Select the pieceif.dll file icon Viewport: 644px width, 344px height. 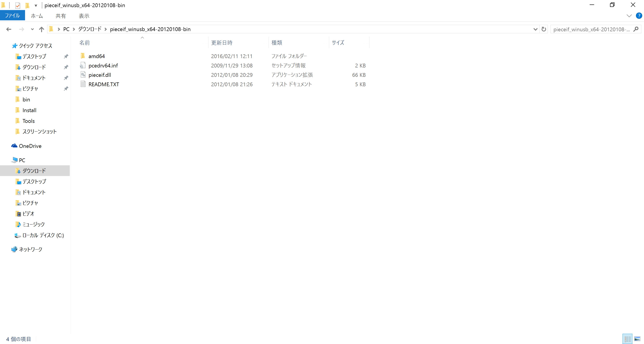(x=83, y=74)
